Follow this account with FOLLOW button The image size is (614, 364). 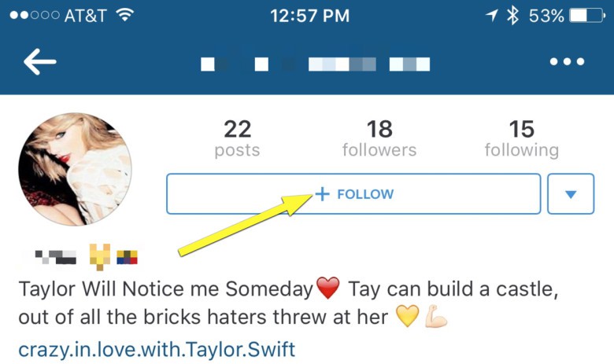point(353,194)
